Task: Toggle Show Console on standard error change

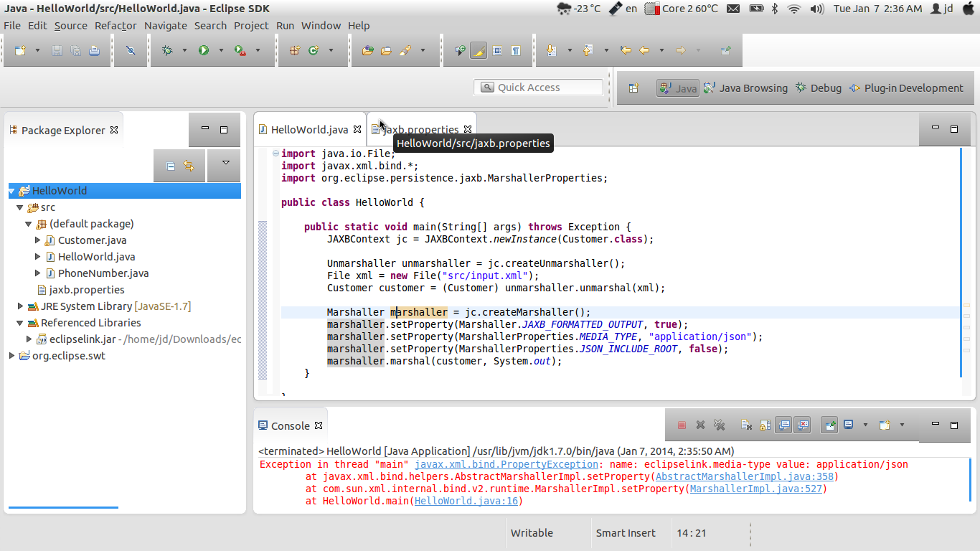Action: pos(802,425)
